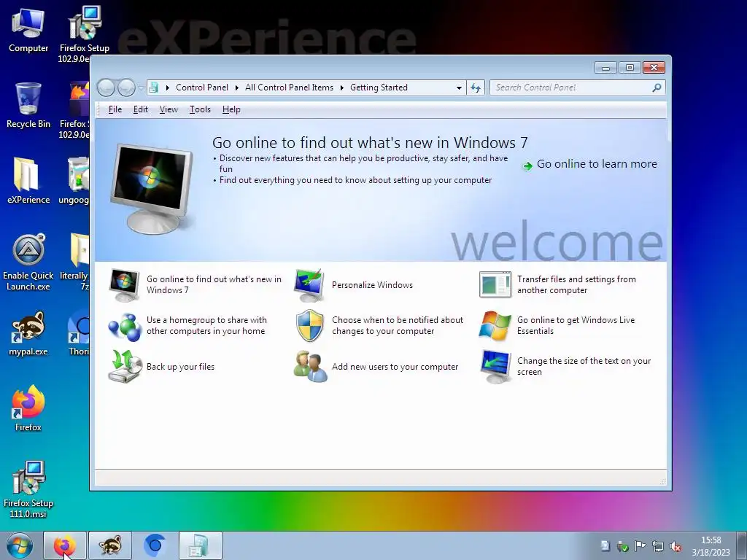
Task: Select Use a homegroup to share text
Action: 206,326
